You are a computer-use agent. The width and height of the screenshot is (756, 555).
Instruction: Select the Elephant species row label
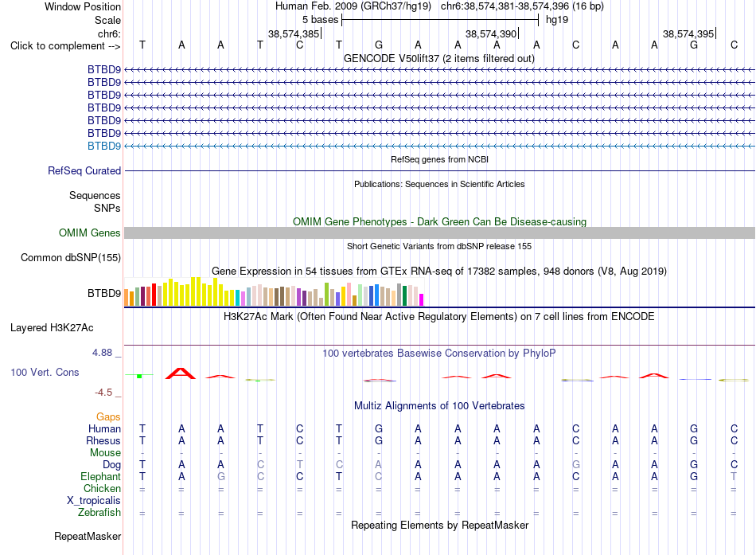click(101, 477)
